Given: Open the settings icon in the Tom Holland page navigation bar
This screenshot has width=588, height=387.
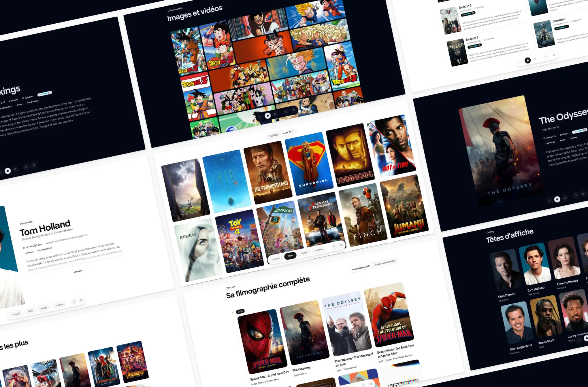Looking at the screenshot, I should (x=81, y=300).
